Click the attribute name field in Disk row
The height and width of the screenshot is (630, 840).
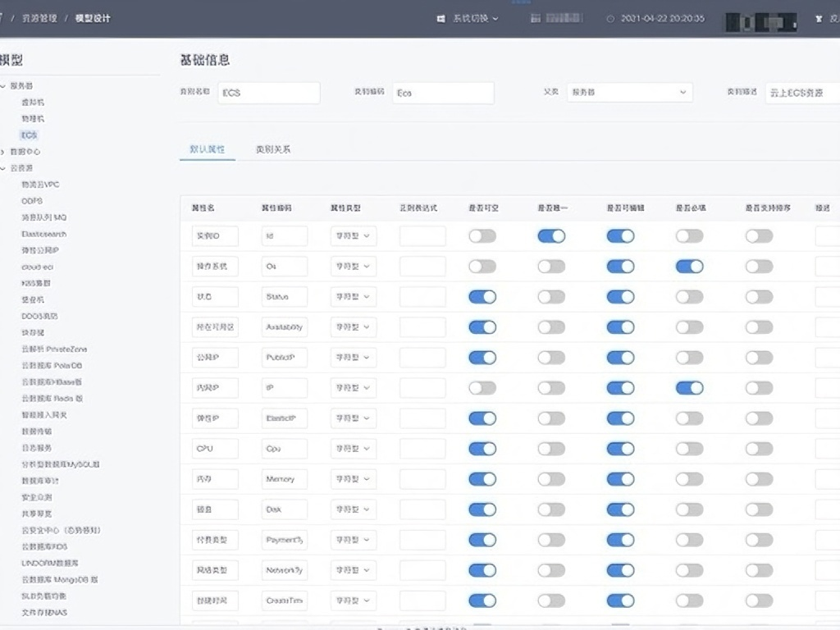[x=215, y=509]
